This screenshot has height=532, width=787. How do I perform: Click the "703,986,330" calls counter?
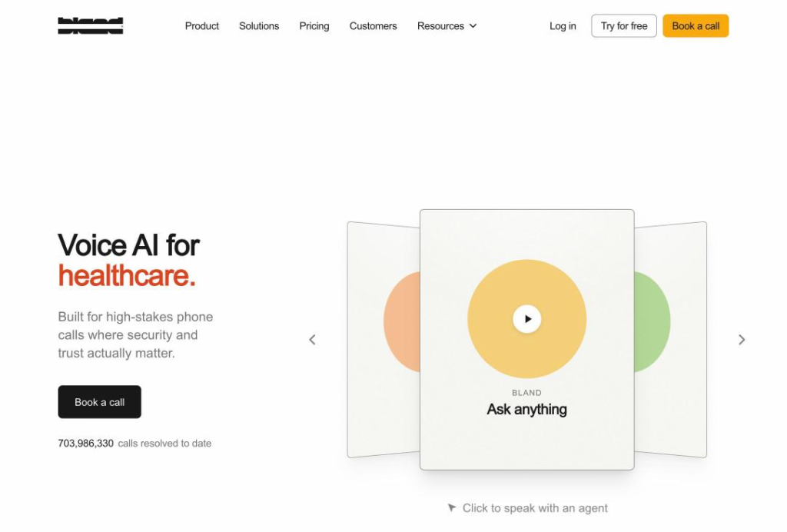[86, 444]
